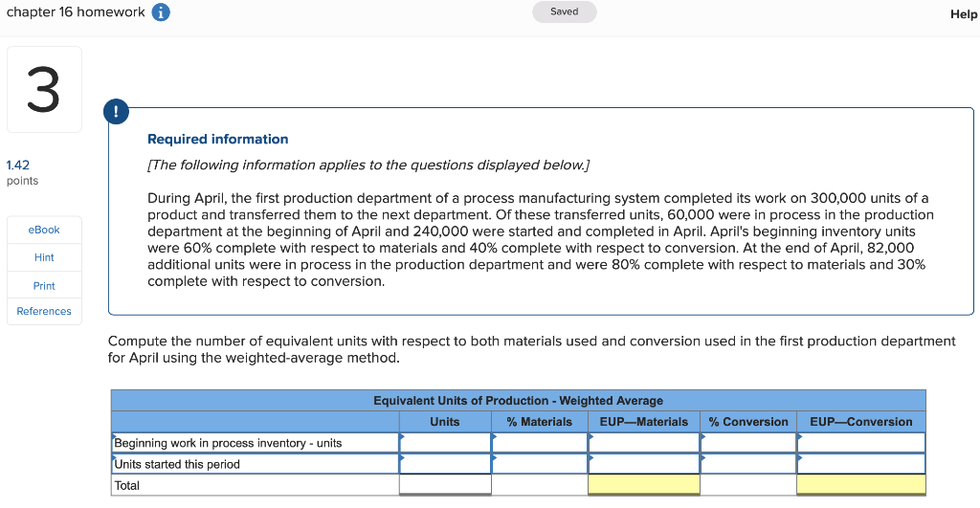Click the '% Materials' column header
Image resolution: width=980 pixels, height=508 pixels.
pos(540,422)
